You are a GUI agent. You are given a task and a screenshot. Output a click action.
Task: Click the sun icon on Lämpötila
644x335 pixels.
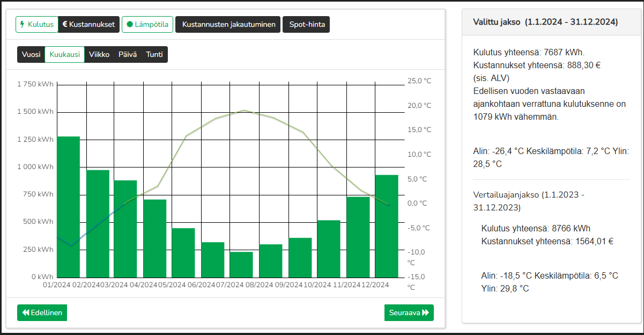coord(130,25)
